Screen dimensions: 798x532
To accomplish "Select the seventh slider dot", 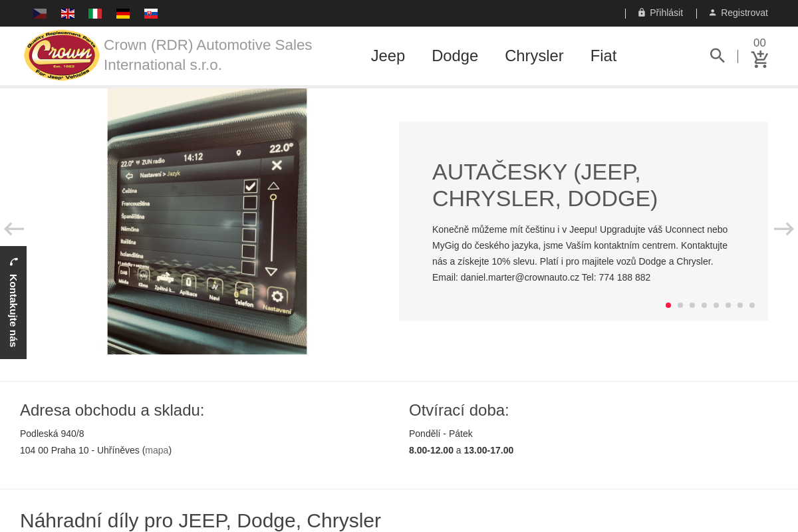I will click(740, 305).
